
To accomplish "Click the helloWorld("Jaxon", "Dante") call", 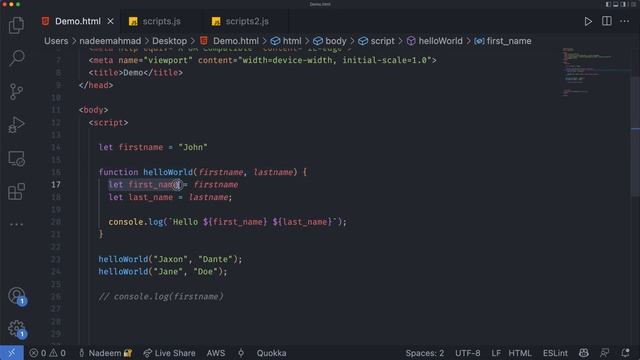I will (170, 259).
